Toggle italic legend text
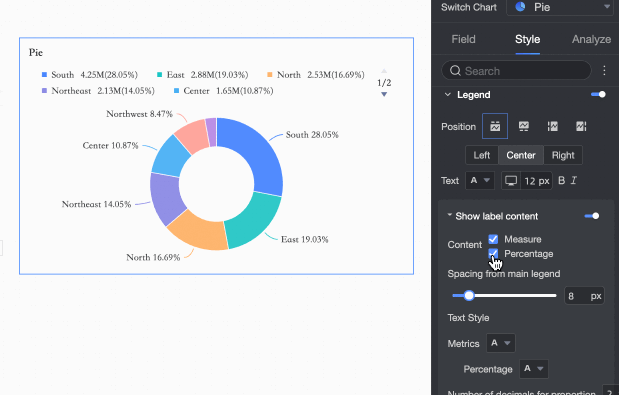This screenshot has height=395, width=619. click(574, 180)
